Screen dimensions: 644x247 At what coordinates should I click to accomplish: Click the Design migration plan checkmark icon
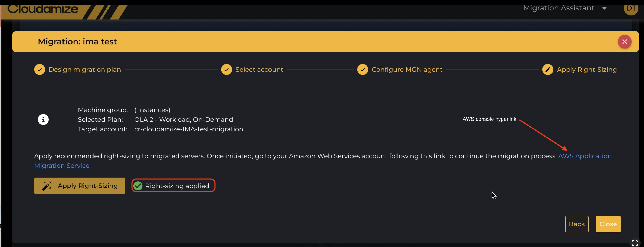click(x=39, y=70)
